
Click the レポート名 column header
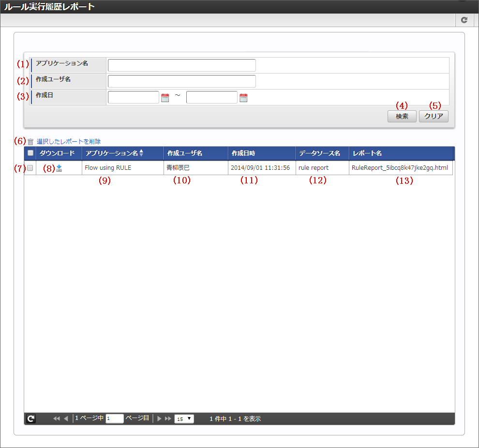pyautogui.click(x=402, y=153)
